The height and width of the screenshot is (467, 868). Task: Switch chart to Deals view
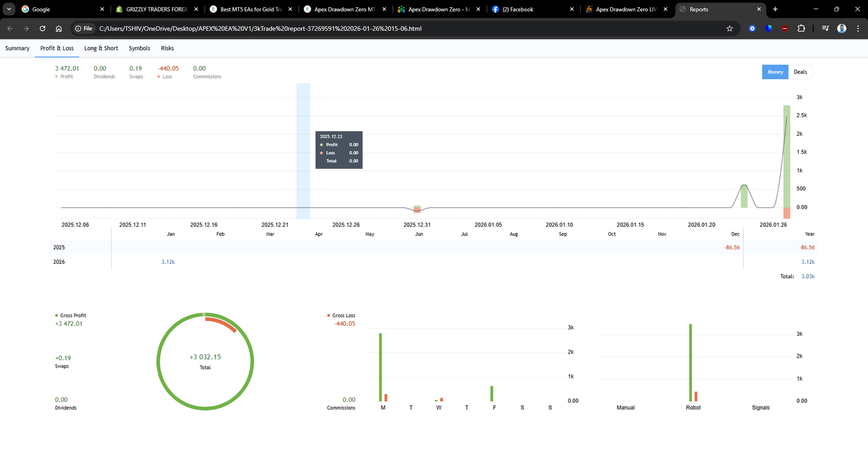point(800,72)
